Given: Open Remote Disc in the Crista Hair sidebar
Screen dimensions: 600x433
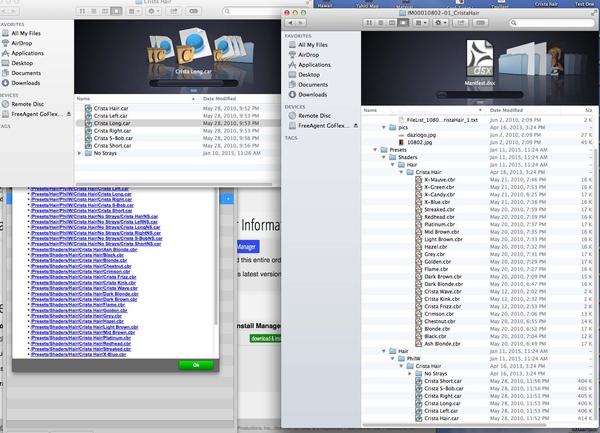Looking at the screenshot, I should pyautogui.click(x=28, y=104).
